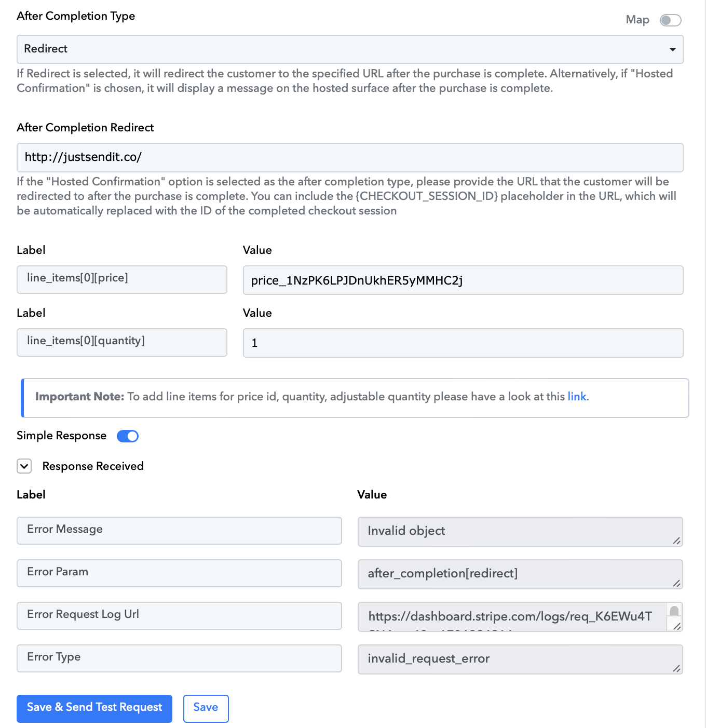Image resolution: width=706 pixels, height=728 pixels.
Task: Click the resize handle of Invalid object box
Action: 676,541
